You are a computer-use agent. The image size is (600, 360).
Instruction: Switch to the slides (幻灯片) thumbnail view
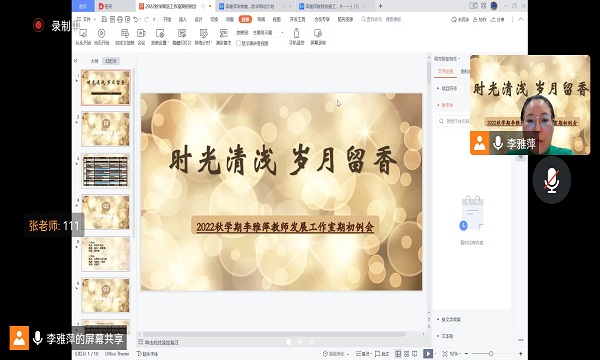(111, 61)
